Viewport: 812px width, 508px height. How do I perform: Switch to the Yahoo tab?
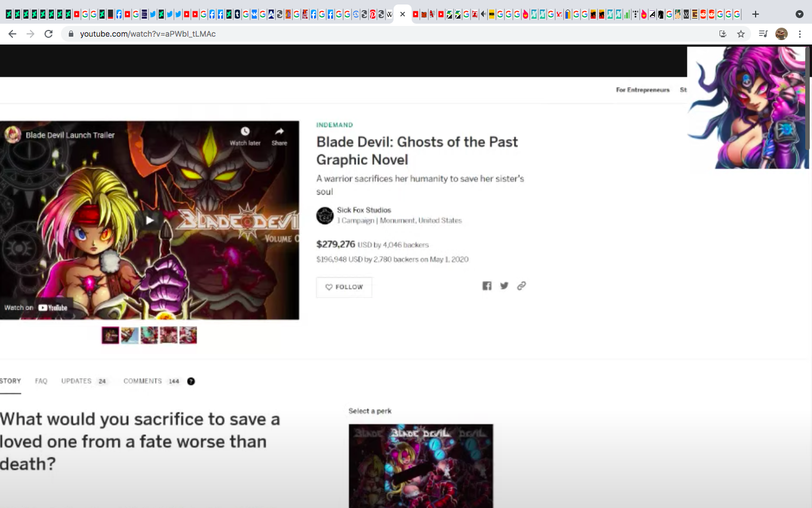pos(559,14)
